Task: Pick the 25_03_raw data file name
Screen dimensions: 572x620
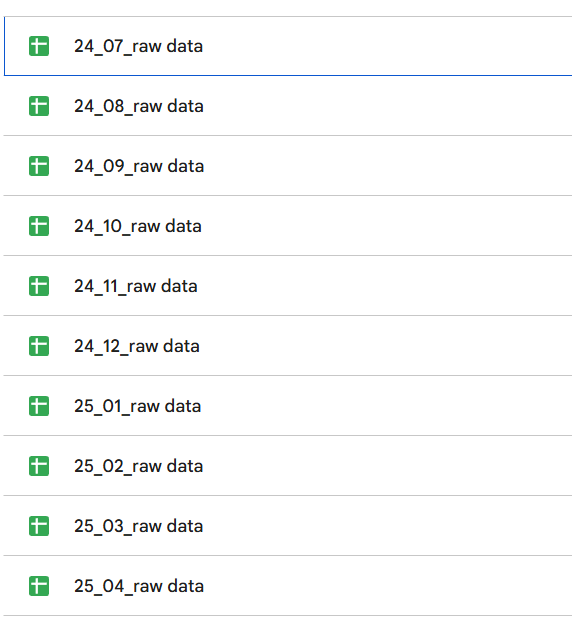Action: (x=138, y=526)
